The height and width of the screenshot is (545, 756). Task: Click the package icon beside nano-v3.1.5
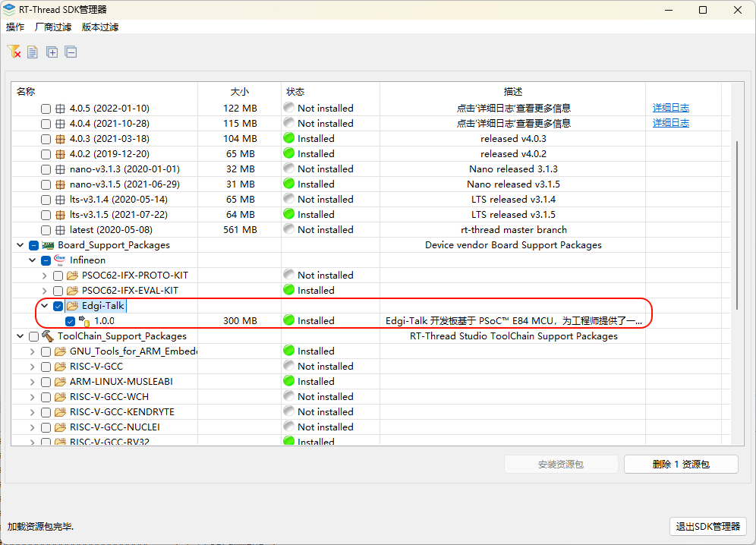click(x=60, y=184)
